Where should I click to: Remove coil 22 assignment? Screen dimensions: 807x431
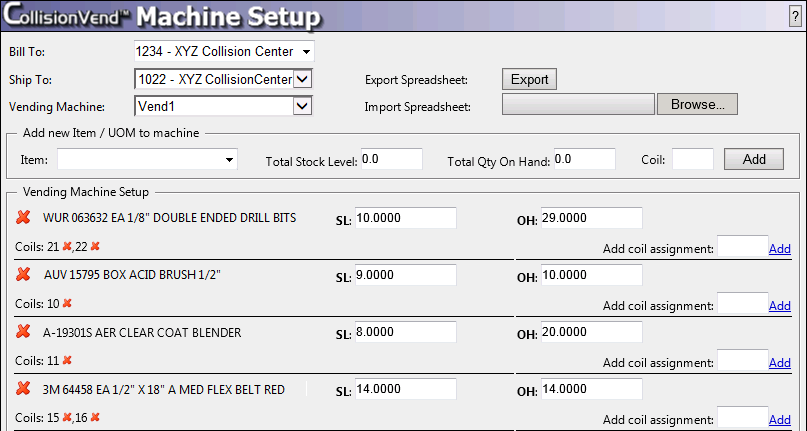pyautogui.click(x=95, y=246)
